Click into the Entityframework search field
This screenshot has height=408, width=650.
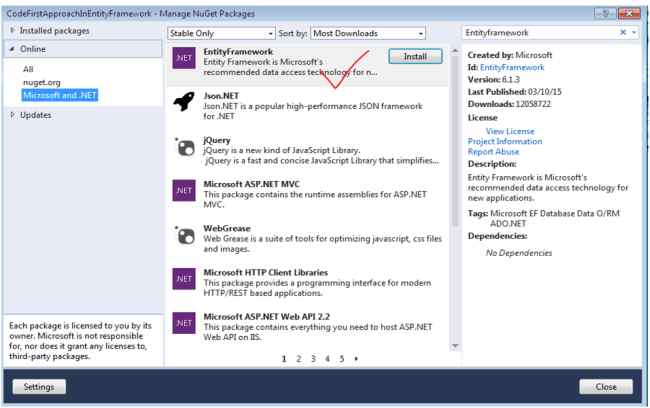point(539,32)
